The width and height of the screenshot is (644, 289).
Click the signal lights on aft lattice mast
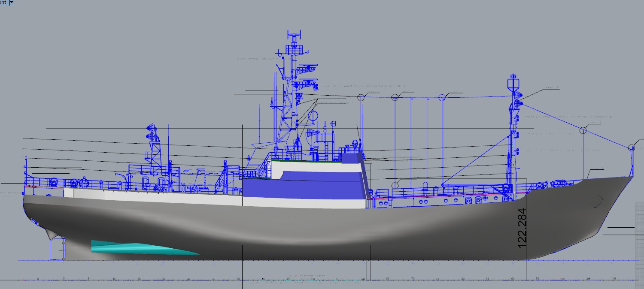151,132
